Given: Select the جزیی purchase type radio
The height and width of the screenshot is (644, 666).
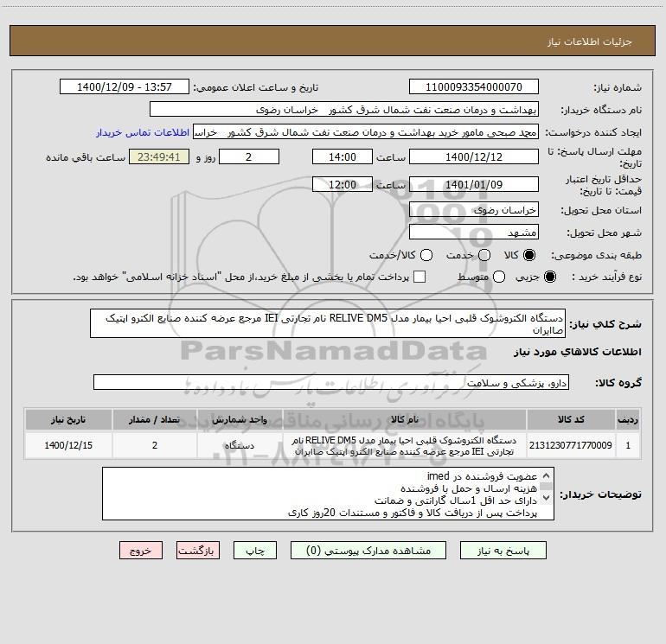Looking at the screenshot, I should (x=549, y=277).
